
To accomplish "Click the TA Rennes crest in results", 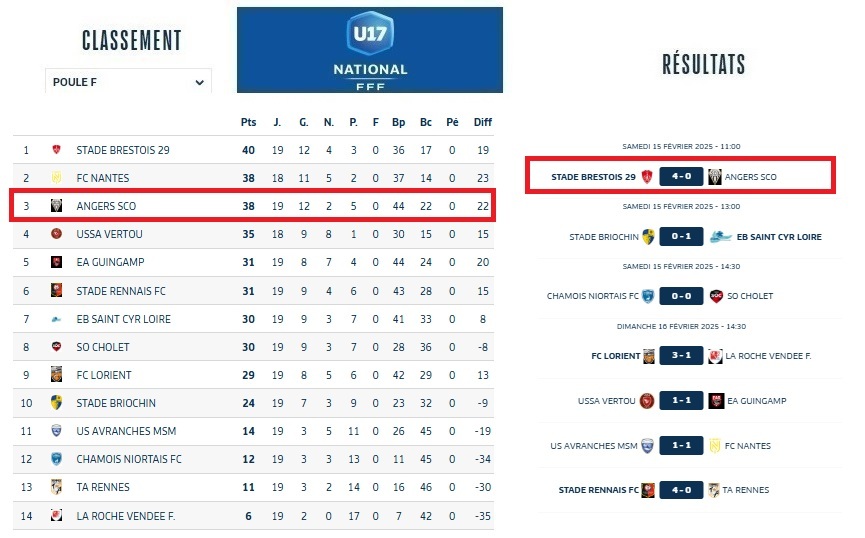I will (x=714, y=490).
